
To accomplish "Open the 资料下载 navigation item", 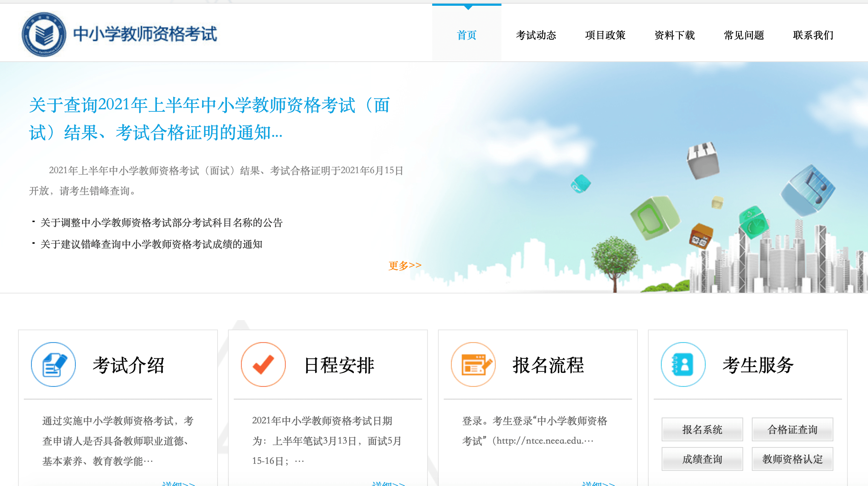I will point(675,35).
